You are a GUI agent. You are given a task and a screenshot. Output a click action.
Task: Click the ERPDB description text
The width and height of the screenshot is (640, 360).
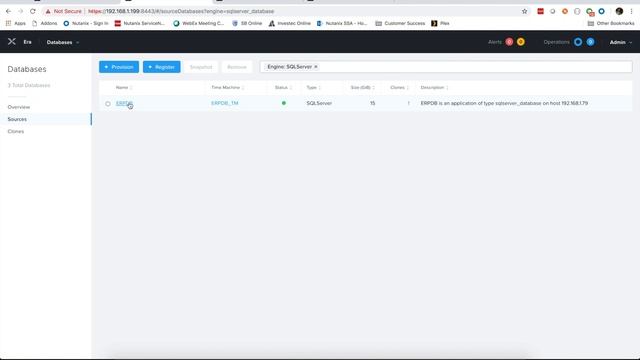pyautogui.click(x=504, y=103)
